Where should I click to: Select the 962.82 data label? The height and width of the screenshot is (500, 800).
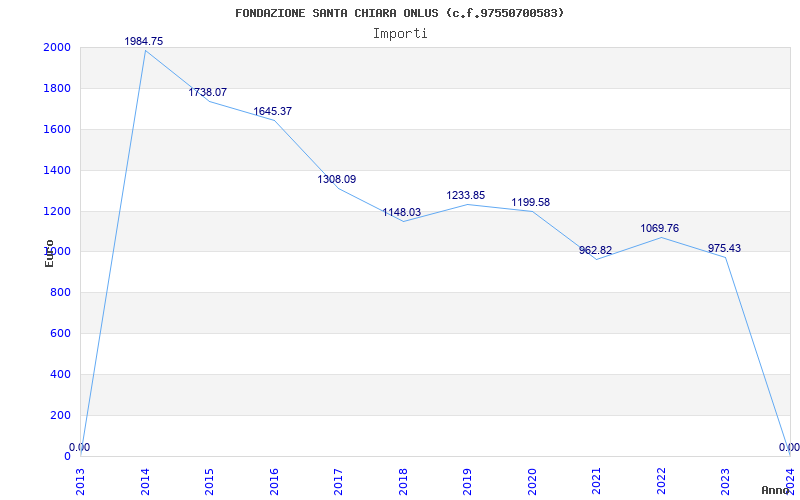595,251
